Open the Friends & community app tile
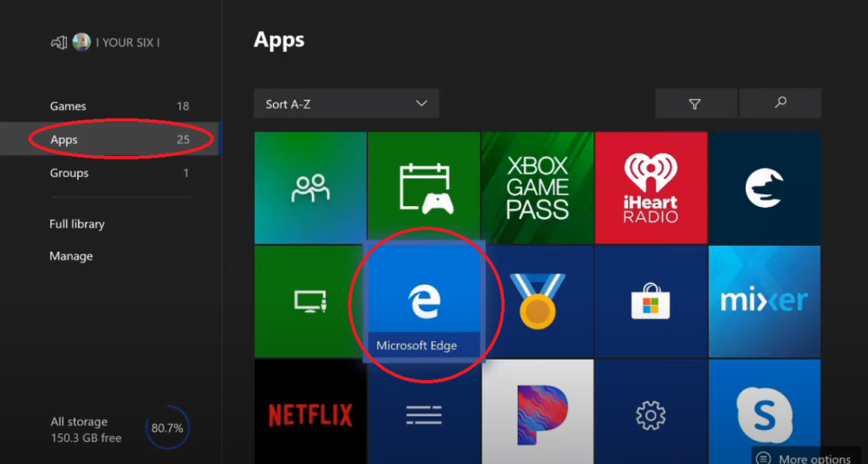The height and width of the screenshot is (464, 868). (x=310, y=187)
